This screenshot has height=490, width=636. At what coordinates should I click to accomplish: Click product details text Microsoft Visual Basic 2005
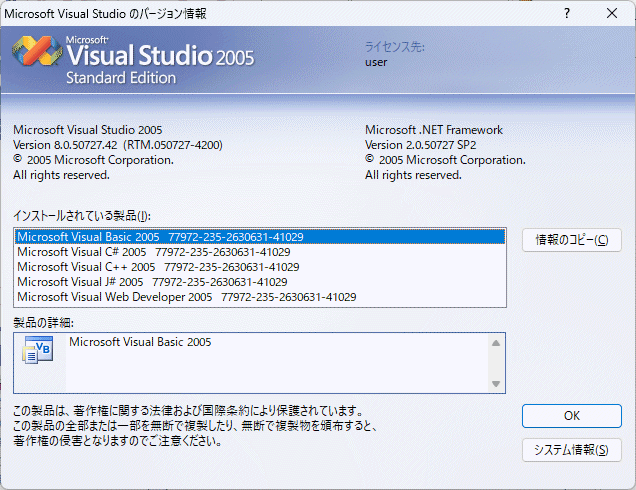coord(140,342)
